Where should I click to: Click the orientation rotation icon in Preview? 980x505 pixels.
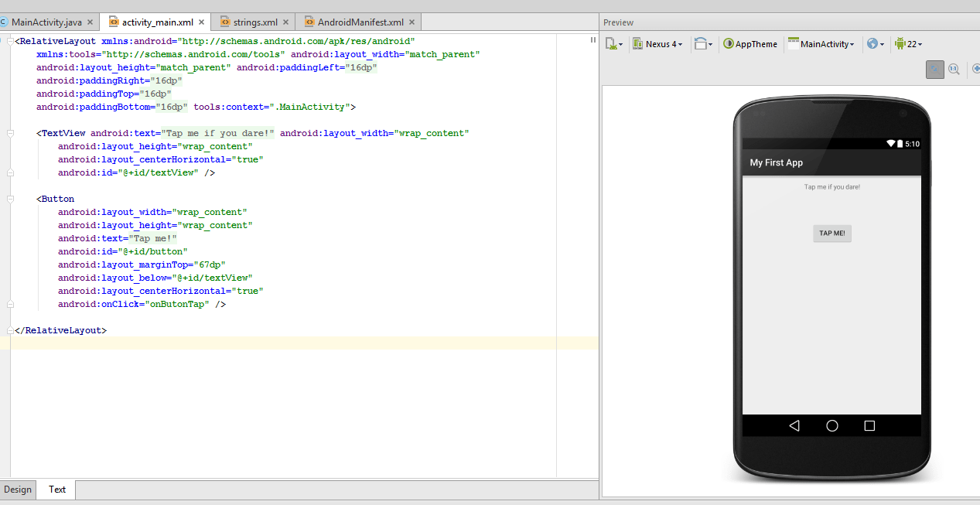(x=702, y=43)
